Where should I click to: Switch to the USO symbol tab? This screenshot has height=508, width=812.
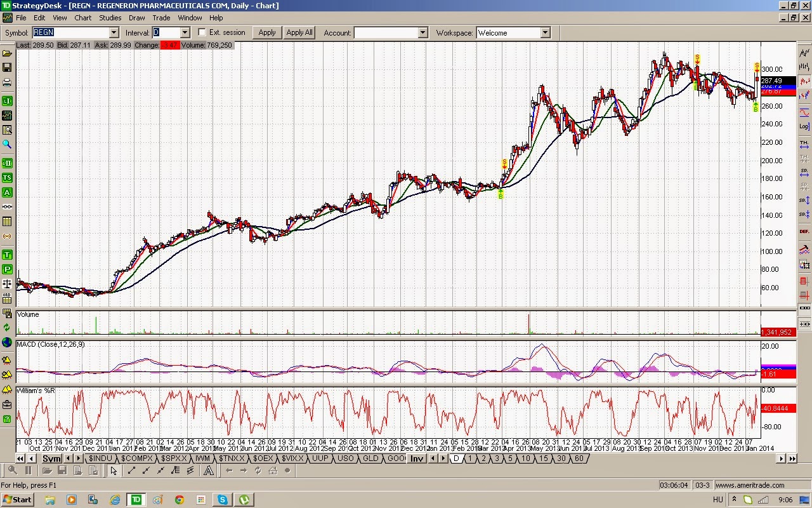coord(346,458)
